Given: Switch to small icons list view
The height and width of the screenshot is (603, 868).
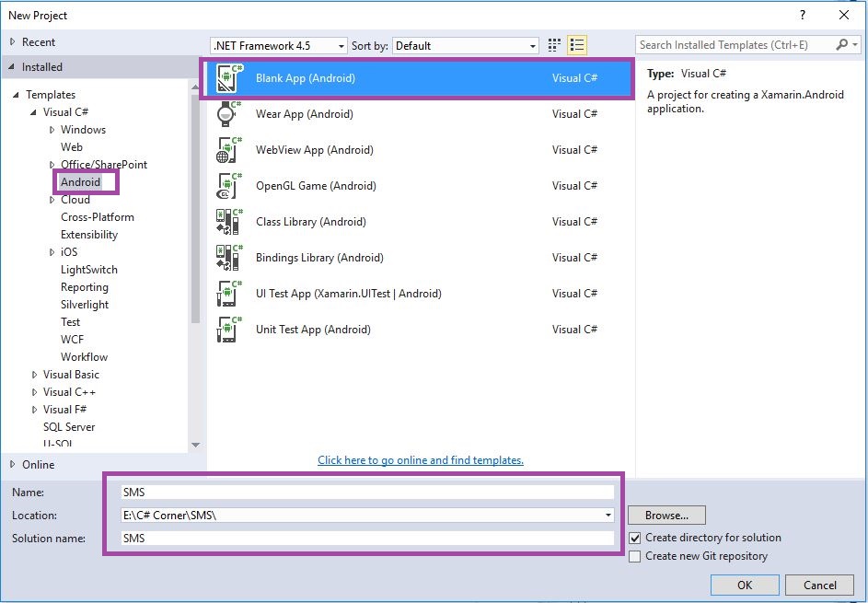Looking at the screenshot, I should (577, 45).
